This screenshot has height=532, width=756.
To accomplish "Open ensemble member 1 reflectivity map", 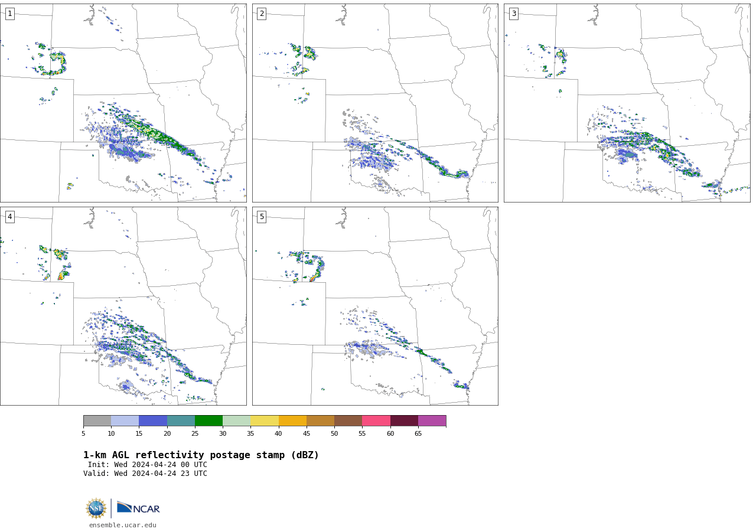I will tap(123, 103).
